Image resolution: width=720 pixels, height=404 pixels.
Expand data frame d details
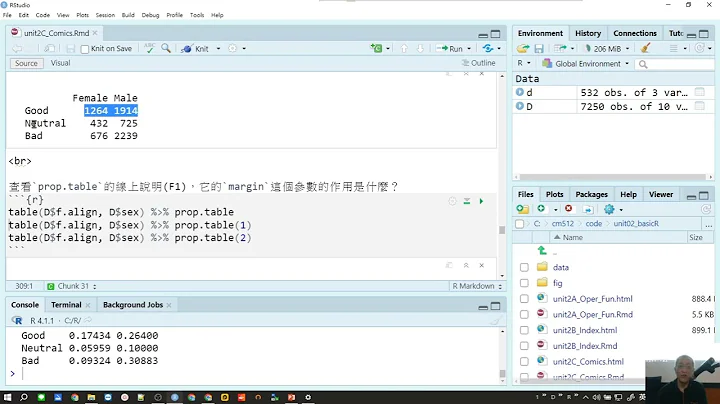click(x=519, y=92)
